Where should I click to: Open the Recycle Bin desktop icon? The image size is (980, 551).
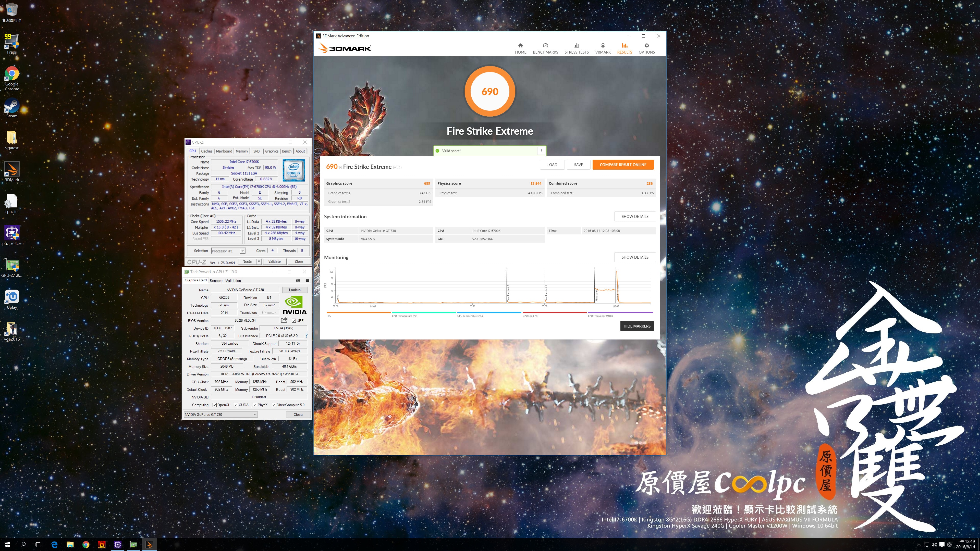(12, 12)
